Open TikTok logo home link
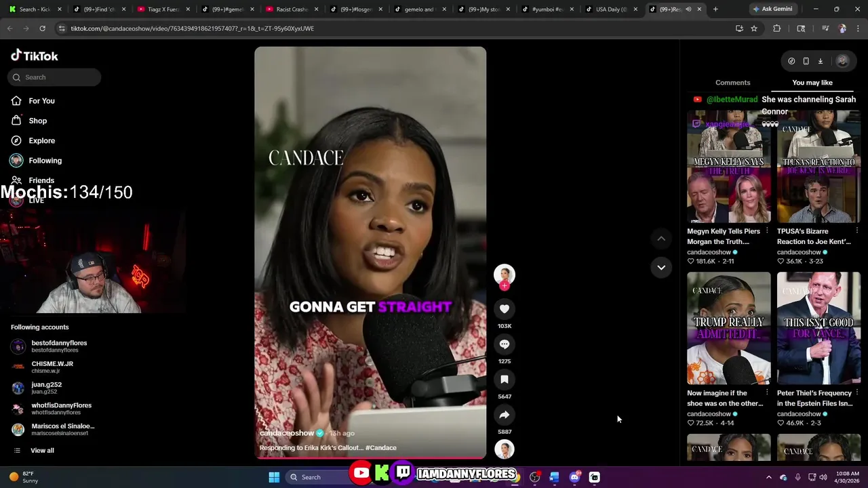Screen dimensions: 868x488 (x=35, y=56)
